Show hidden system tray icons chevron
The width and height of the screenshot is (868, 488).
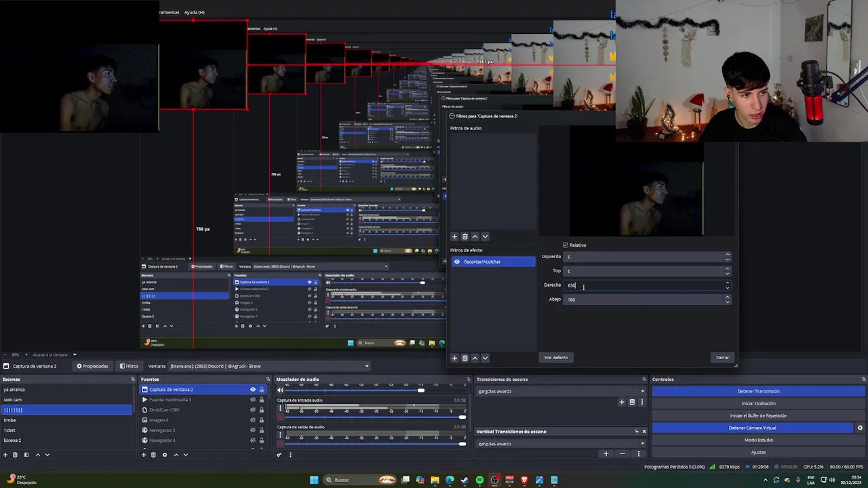(x=766, y=480)
